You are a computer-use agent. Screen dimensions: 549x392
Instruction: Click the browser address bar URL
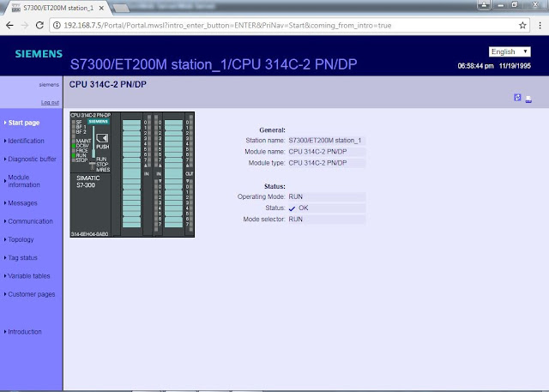tap(227, 25)
